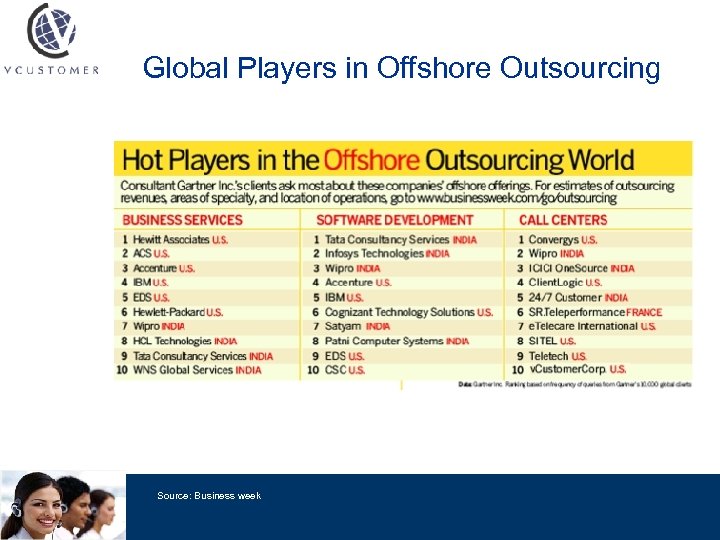The height and width of the screenshot is (540, 720).
Task: Click the BUSINESS SERVICES column heading
Action: [182, 220]
